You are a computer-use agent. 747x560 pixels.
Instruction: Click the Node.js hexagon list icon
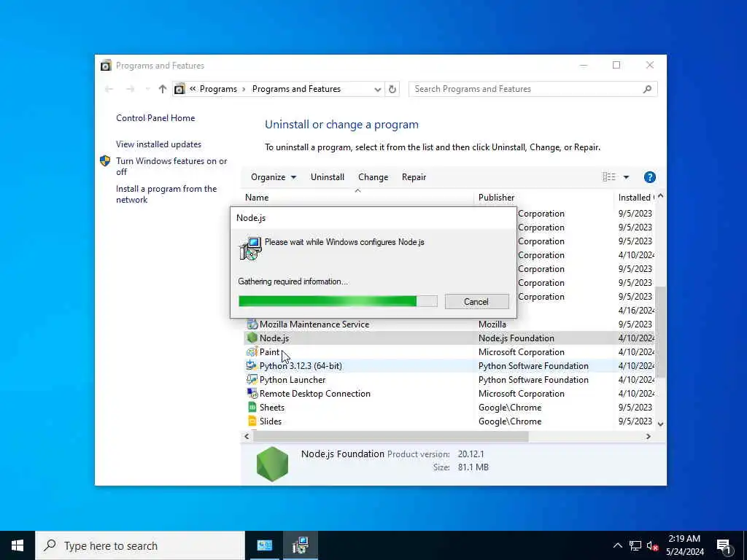(x=252, y=338)
